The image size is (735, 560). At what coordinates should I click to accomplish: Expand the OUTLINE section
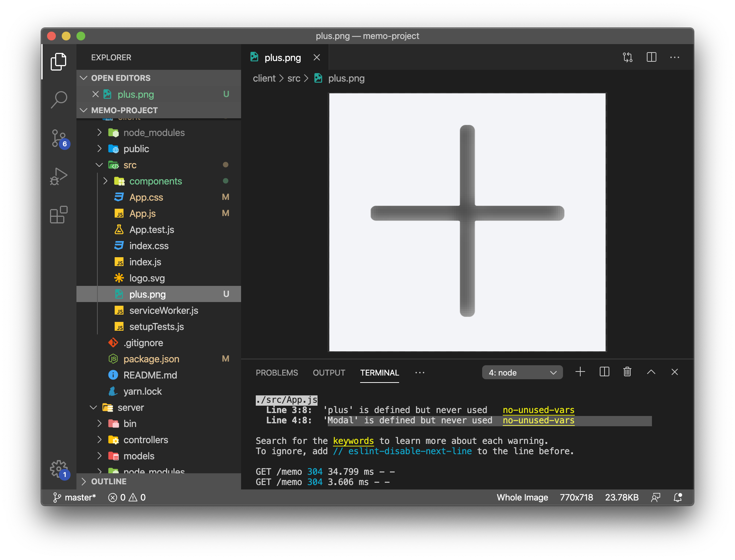click(108, 481)
